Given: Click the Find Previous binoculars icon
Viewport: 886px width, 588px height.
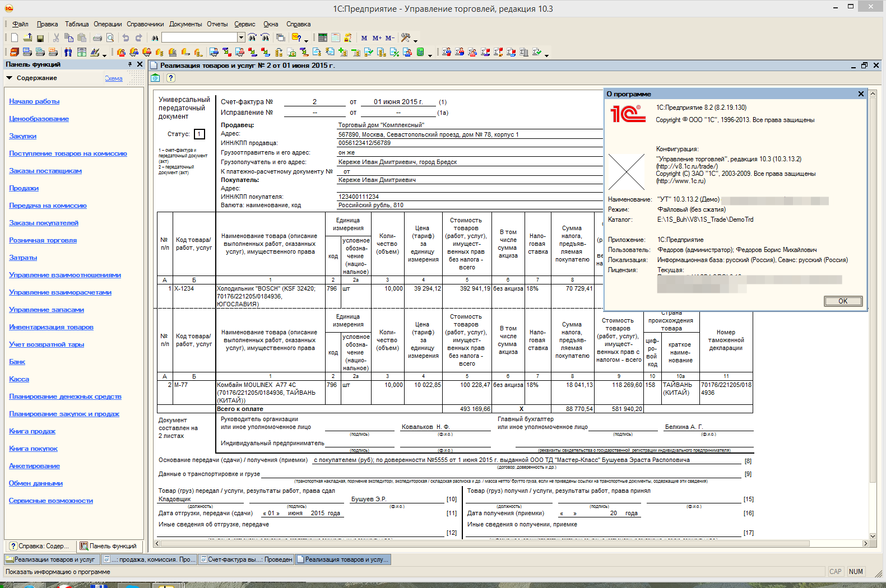Looking at the screenshot, I should (x=265, y=38).
